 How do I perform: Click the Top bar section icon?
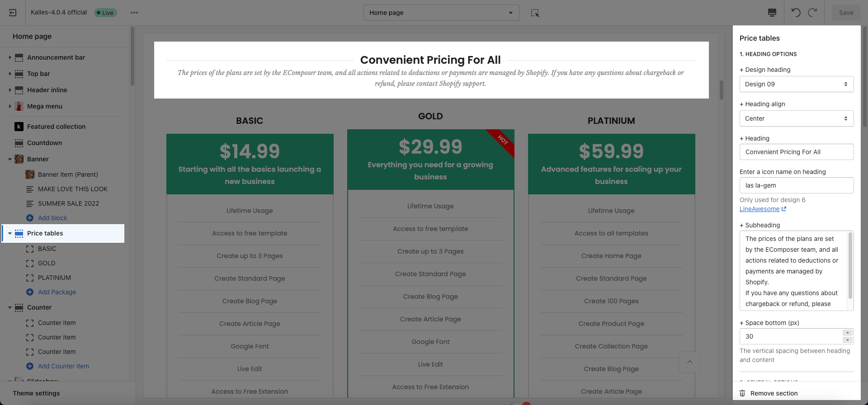pos(19,74)
